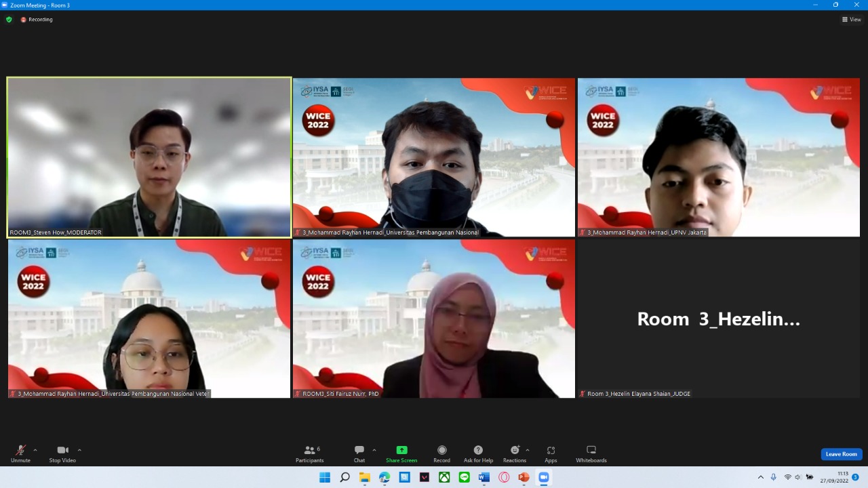Image resolution: width=868 pixels, height=488 pixels.
Task: Open the Reactions picker
Action: (x=515, y=453)
